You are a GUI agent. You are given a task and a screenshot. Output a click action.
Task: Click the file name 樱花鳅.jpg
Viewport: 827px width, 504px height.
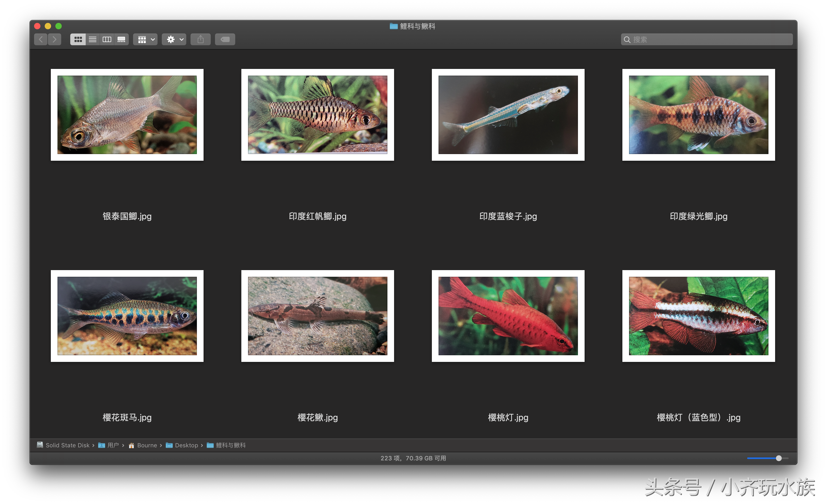coord(317,418)
